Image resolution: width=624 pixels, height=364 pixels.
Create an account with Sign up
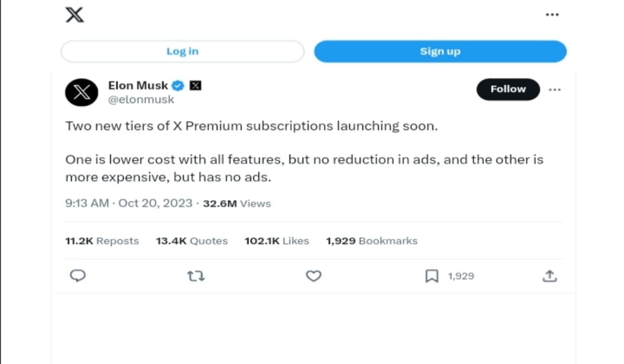[440, 51]
